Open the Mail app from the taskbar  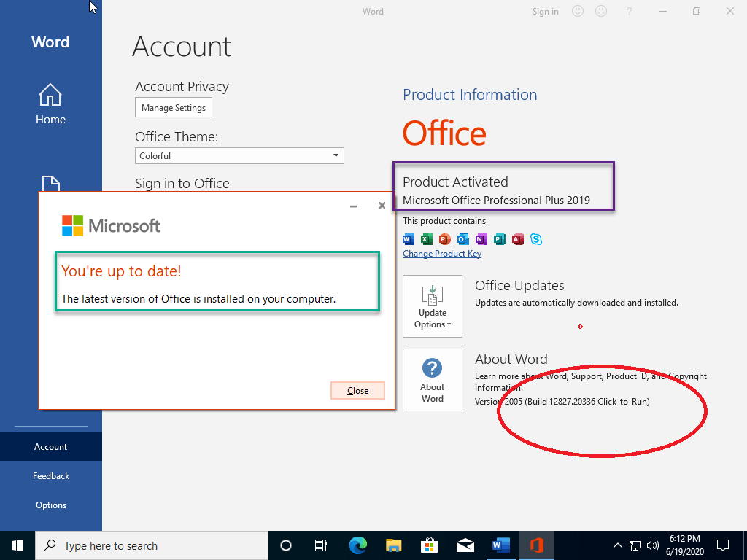465,545
